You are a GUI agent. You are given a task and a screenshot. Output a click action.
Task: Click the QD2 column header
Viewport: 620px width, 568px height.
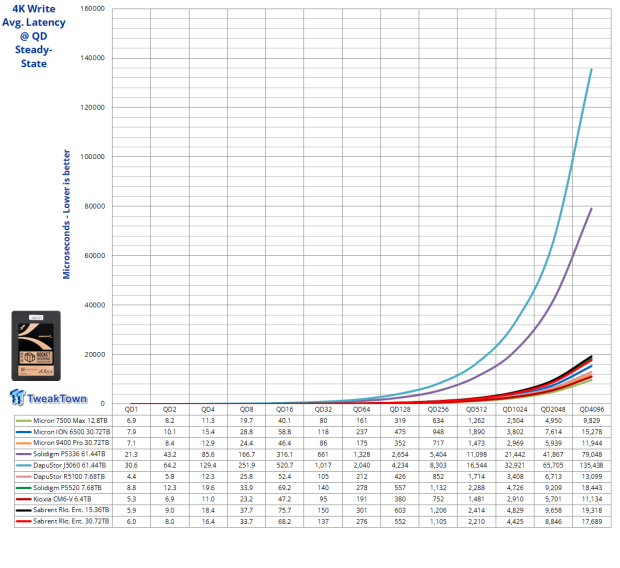pos(170,409)
